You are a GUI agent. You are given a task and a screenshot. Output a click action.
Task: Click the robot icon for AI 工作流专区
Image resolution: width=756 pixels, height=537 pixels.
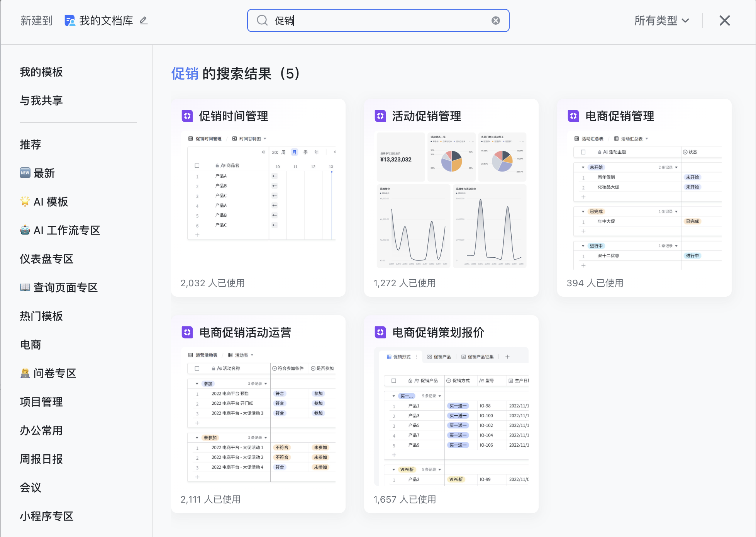(x=25, y=230)
